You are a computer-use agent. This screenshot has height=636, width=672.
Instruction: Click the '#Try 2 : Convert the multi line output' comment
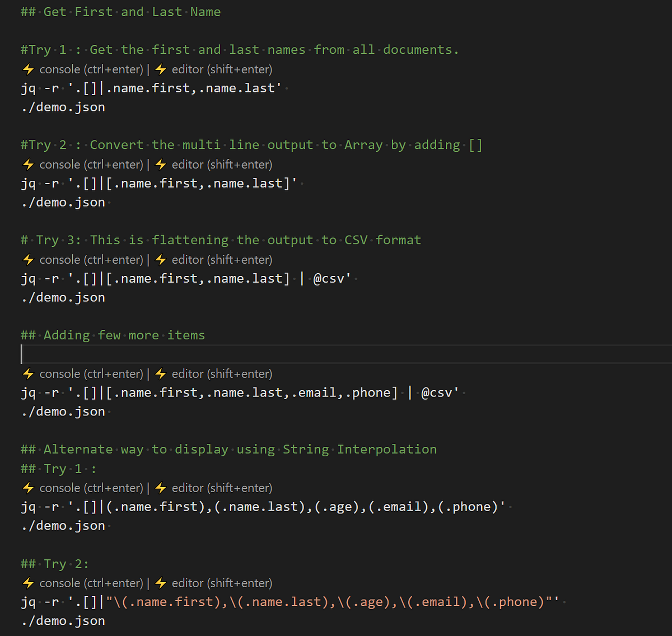point(251,145)
